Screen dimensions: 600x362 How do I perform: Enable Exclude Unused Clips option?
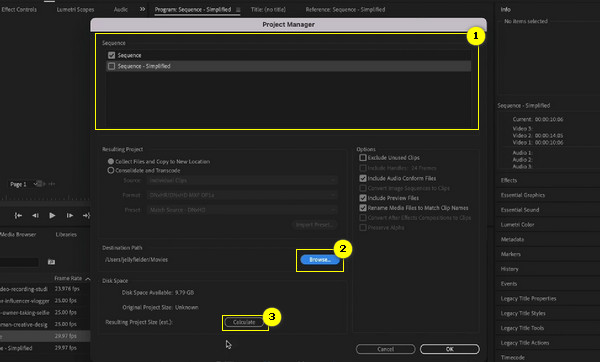pyautogui.click(x=363, y=158)
